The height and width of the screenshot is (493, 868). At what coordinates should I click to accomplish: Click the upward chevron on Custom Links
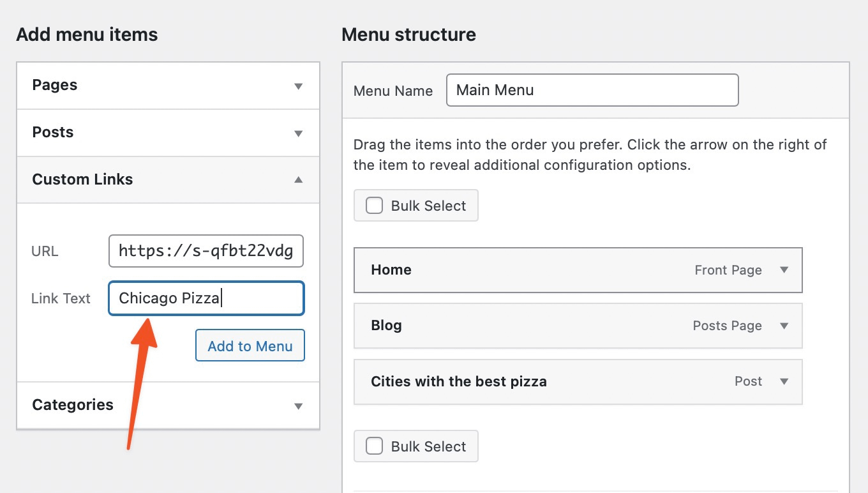297,179
